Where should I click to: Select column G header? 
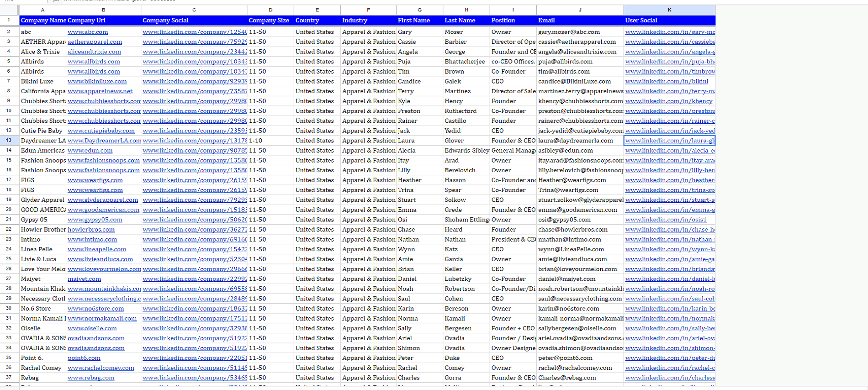click(419, 10)
